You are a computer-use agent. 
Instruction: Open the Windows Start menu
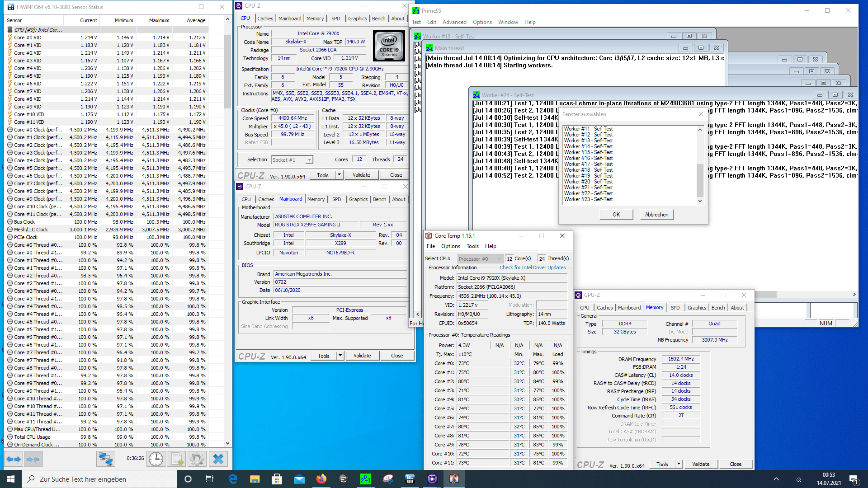click(x=11, y=479)
